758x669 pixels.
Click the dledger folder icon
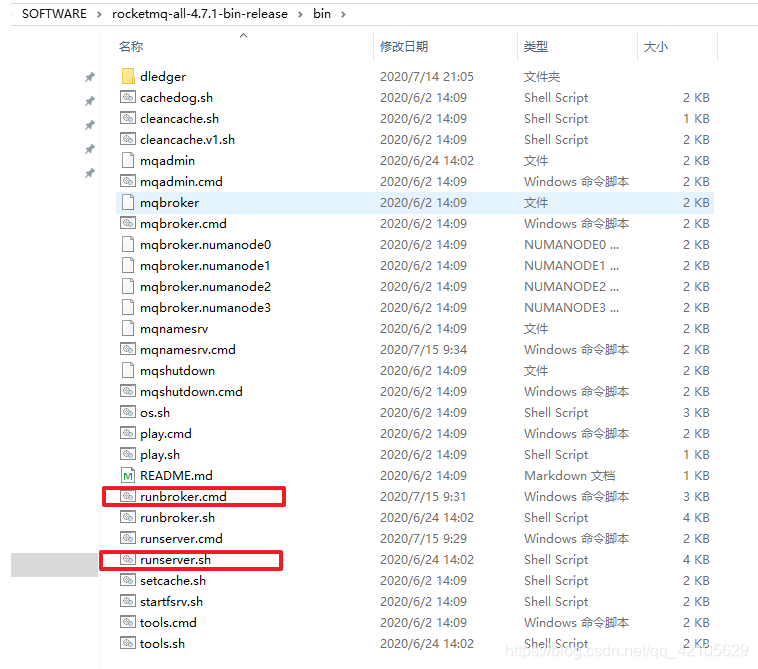(128, 76)
